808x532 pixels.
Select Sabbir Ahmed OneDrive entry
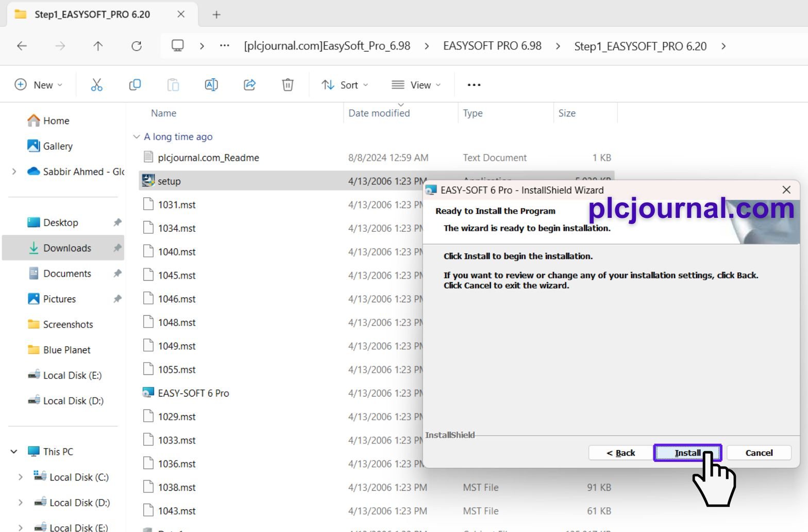click(75, 171)
